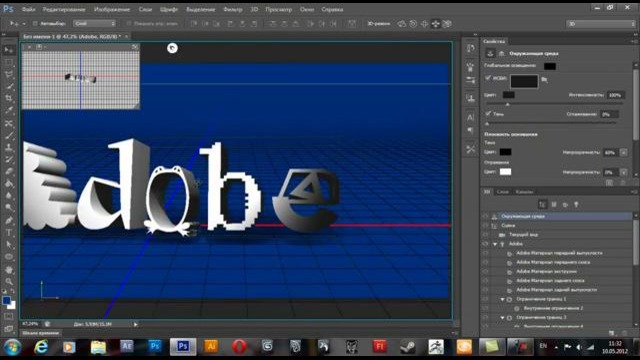Open the Файл menu
The height and width of the screenshot is (360, 640).
[x=28, y=9]
